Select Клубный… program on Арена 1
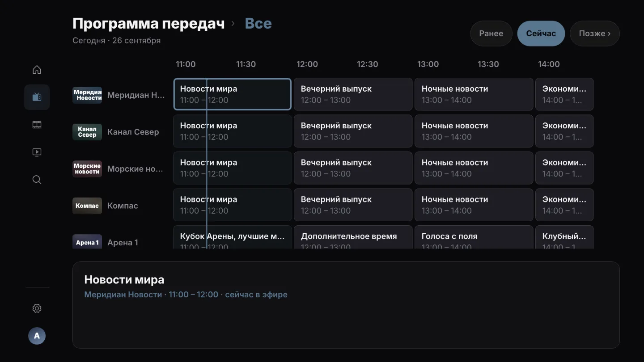Screen dimensions: 644x362 (x=565, y=237)
